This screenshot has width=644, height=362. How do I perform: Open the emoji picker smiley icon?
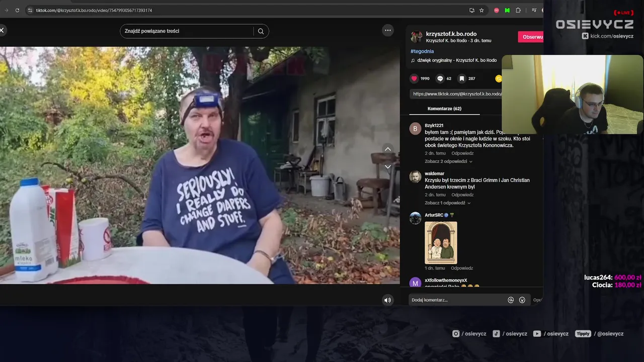522,300
